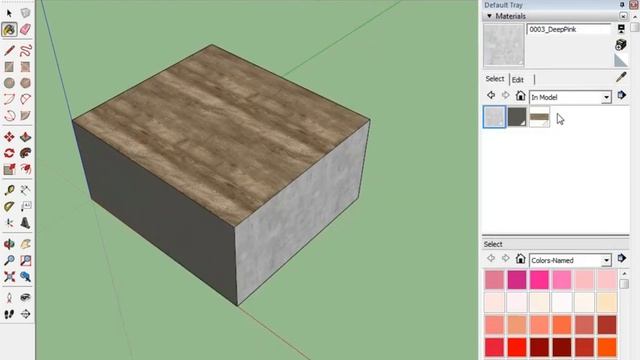Select the Position Camera tool
640x360 pixels.
(9, 298)
